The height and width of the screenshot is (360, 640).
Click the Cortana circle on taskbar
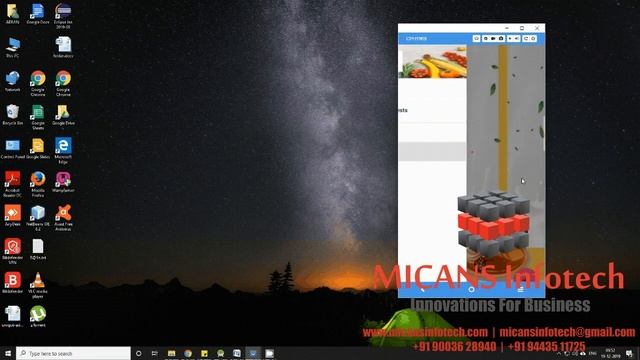click(x=139, y=353)
